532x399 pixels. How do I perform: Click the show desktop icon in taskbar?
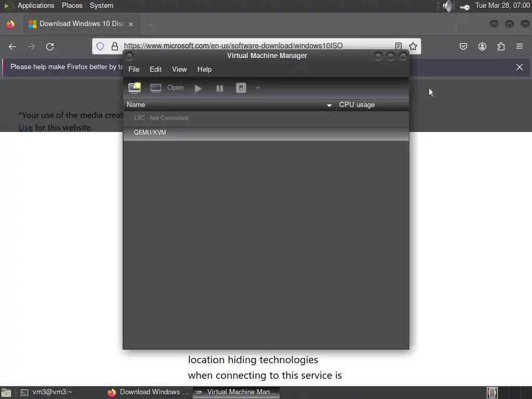pyautogui.click(x=6, y=393)
